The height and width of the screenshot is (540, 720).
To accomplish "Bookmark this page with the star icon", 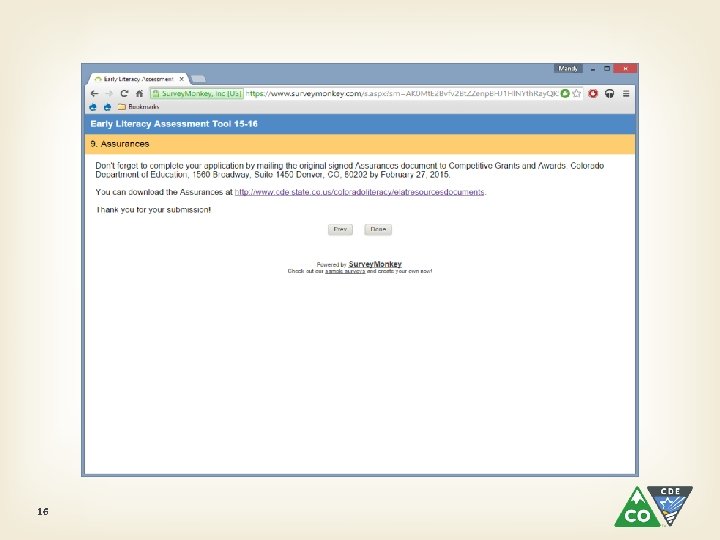I will tap(577, 94).
